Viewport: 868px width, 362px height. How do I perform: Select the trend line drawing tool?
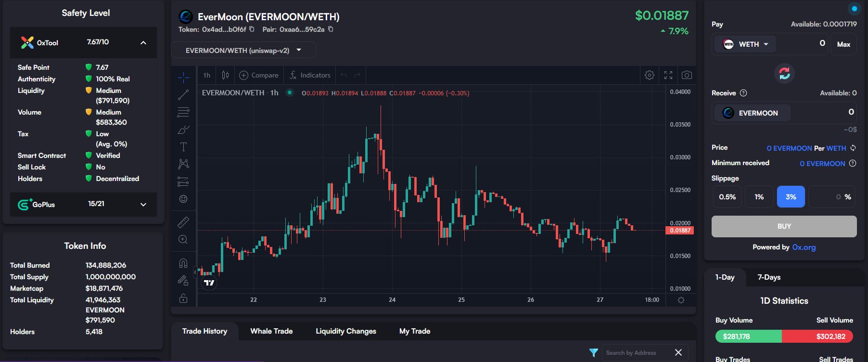coord(183,95)
